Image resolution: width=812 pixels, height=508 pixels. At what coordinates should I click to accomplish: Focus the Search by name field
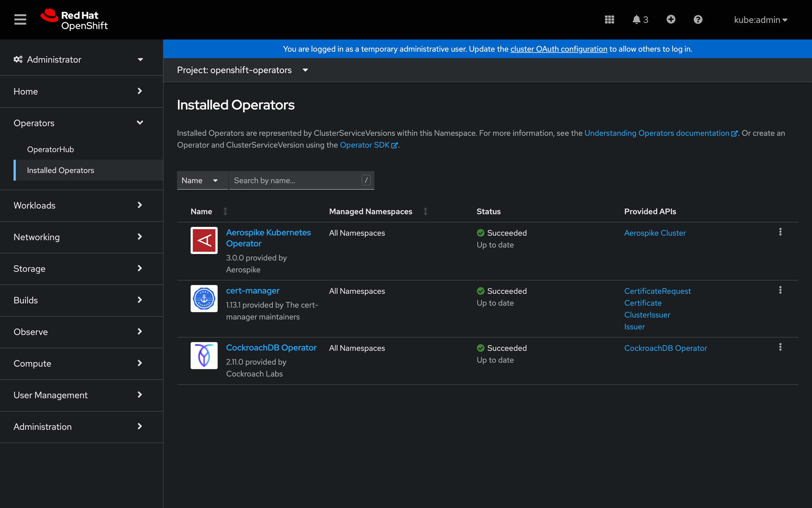295,180
